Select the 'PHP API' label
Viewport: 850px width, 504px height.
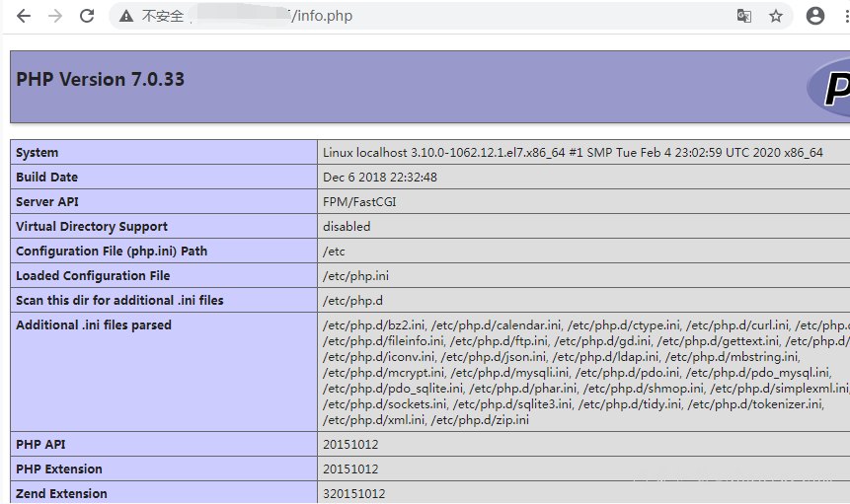tap(40, 445)
